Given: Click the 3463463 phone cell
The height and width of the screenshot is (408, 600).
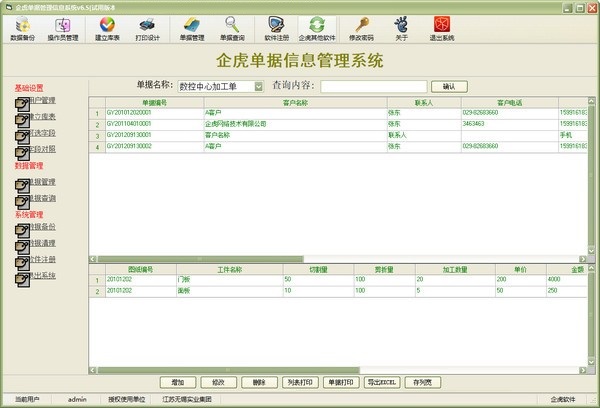Looking at the screenshot, I should point(509,124).
